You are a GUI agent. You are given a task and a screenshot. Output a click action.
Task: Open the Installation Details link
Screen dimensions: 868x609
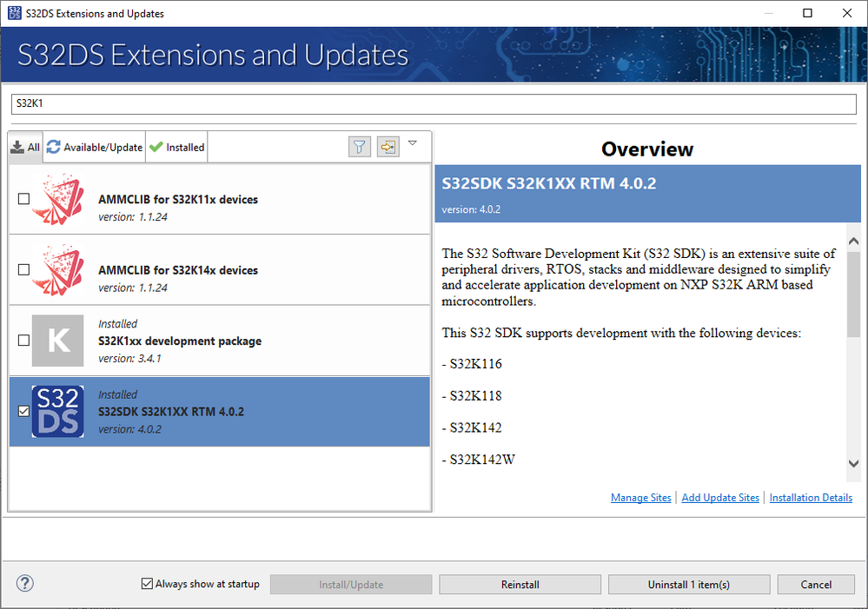(x=811, y=497)
